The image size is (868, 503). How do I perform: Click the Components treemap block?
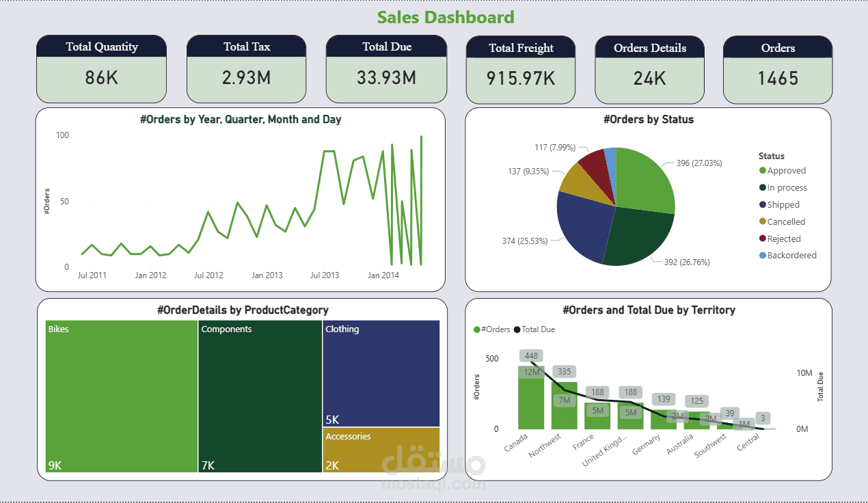click(260, 396)
